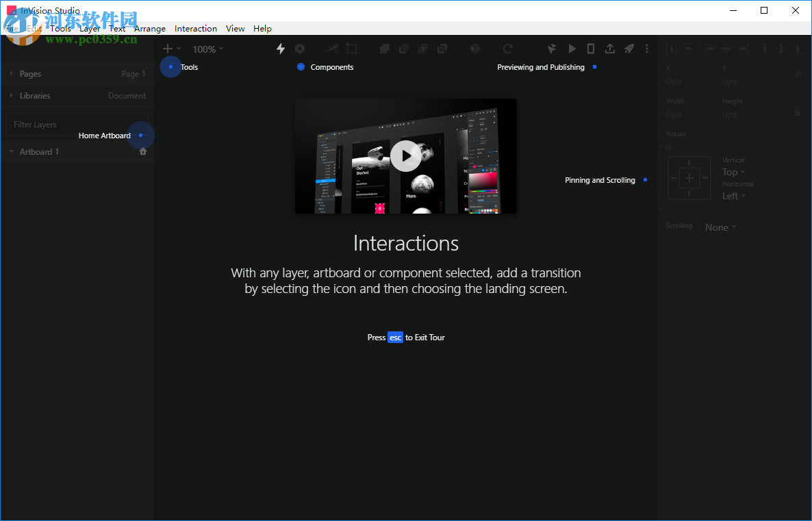Toggle the home icon next to Artboard 1
This screenshot has height=521, width=812.
click(x=142, y=151)
